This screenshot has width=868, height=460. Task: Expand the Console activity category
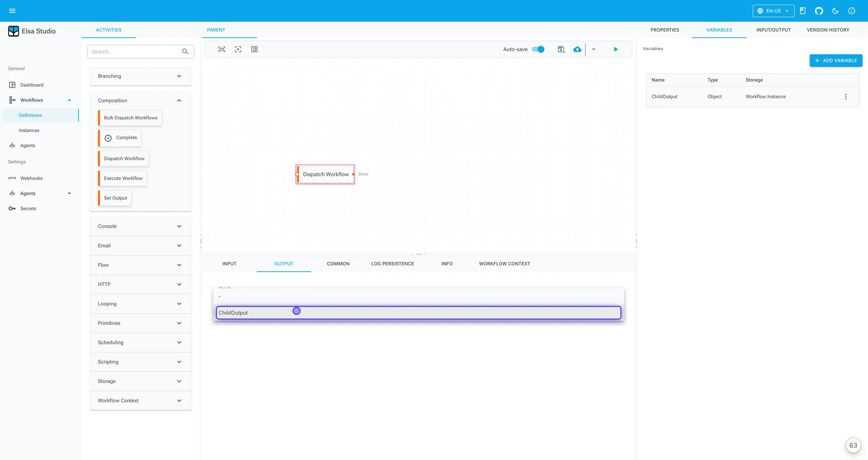tap(140, 226)
